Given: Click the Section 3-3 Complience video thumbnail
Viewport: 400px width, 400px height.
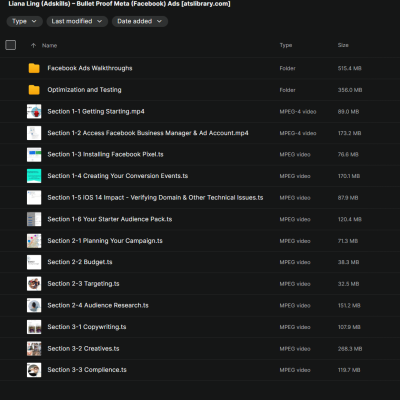Looking at the screenshot, I should coord(34,370).
